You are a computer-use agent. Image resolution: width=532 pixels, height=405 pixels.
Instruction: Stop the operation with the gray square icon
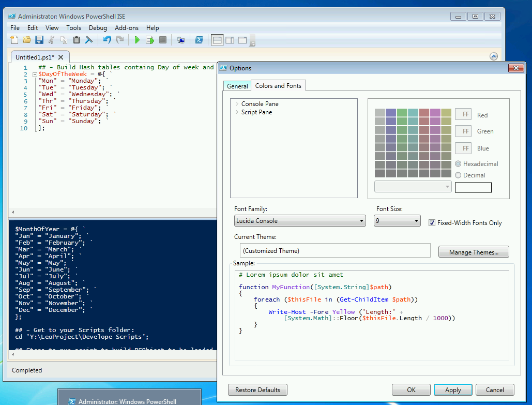click(163, 40)
